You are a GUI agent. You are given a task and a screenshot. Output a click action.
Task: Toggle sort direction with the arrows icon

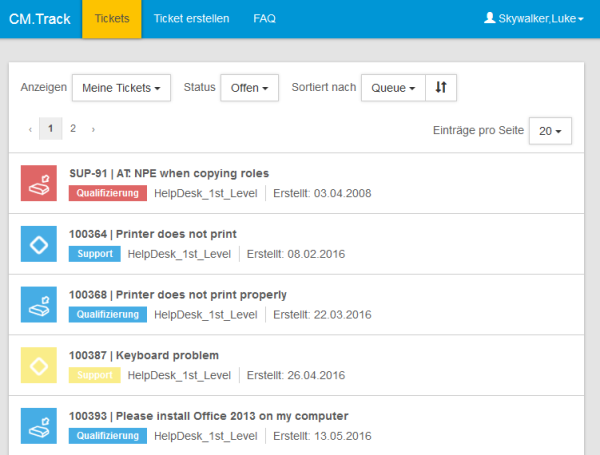(x=441, y=88)
